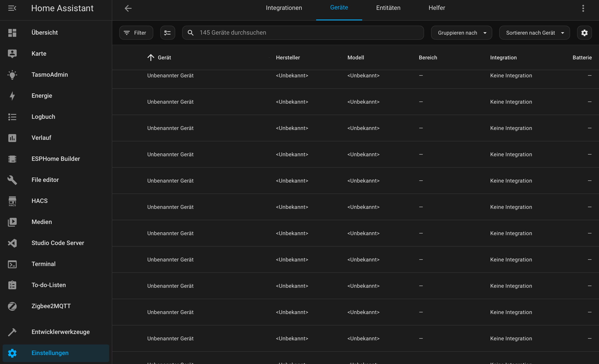Click the Einstellungen gear icon
Image resolution: width=599 pixels, height=364 pixels.
tap(12, 353)
